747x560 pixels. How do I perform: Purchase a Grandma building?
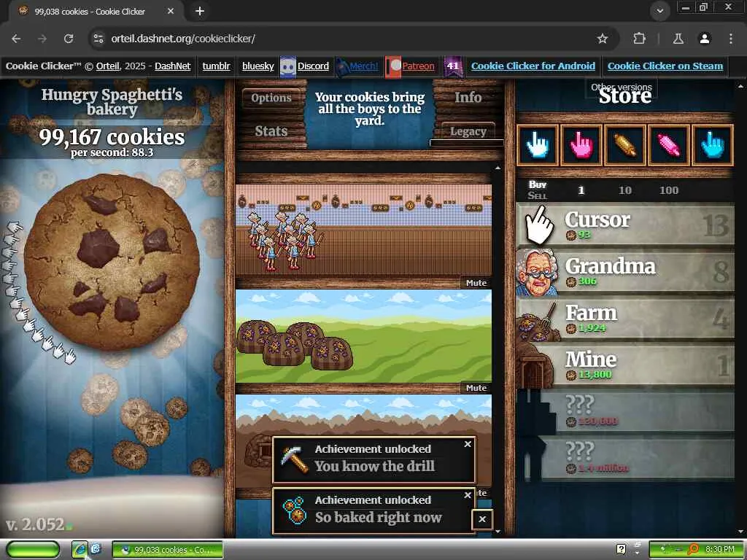click(625, 272)
